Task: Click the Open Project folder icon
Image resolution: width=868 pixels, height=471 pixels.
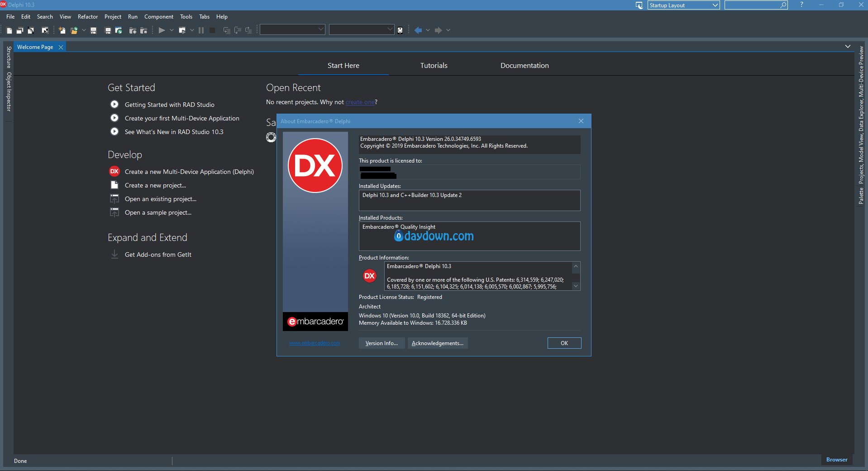Action: click(x=74, y=30)
